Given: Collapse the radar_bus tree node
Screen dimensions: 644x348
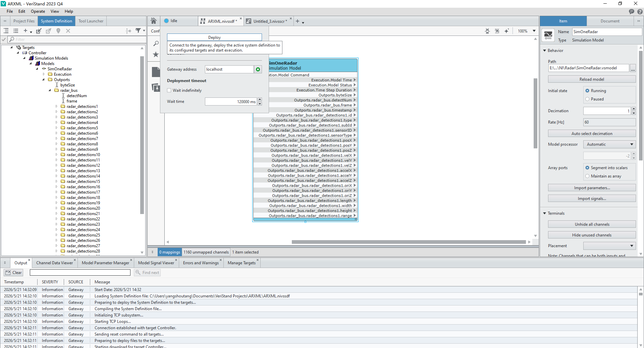Looking at the screenshot, I should 50,90.
